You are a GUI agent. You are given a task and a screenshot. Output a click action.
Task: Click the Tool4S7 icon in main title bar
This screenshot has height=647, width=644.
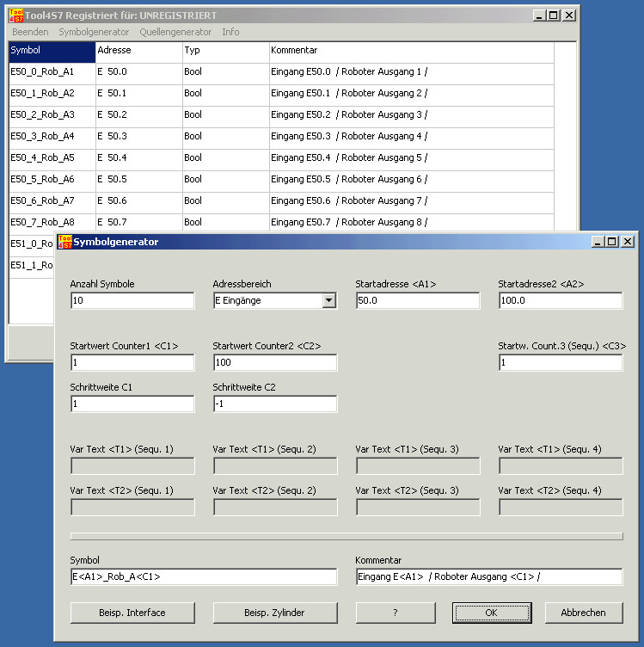(x=15, y=15)
